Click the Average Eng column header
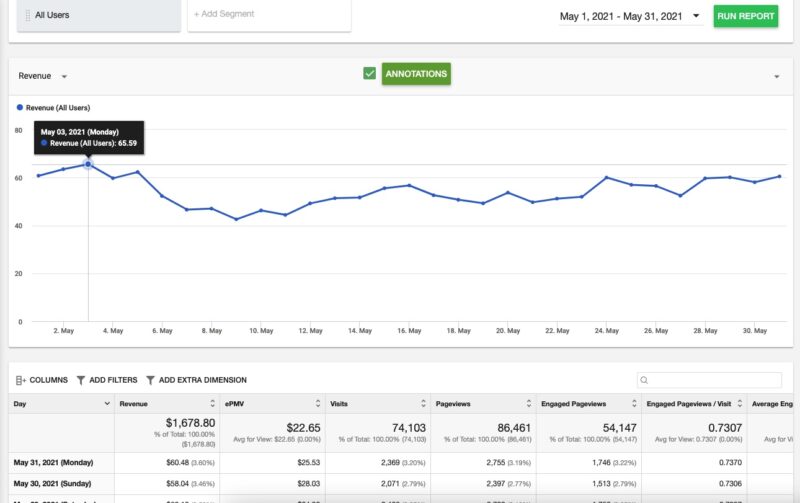This screenshot has width=800, height=503. pos(772,404)
